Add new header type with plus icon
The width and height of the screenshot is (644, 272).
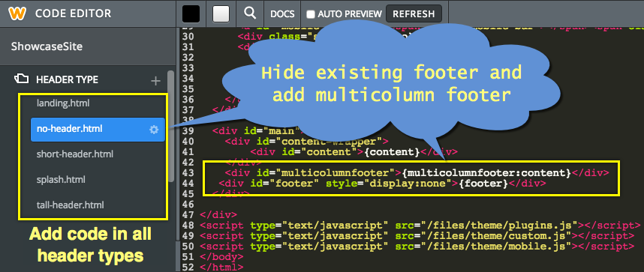pyautogui.click(x=155, y=81)
